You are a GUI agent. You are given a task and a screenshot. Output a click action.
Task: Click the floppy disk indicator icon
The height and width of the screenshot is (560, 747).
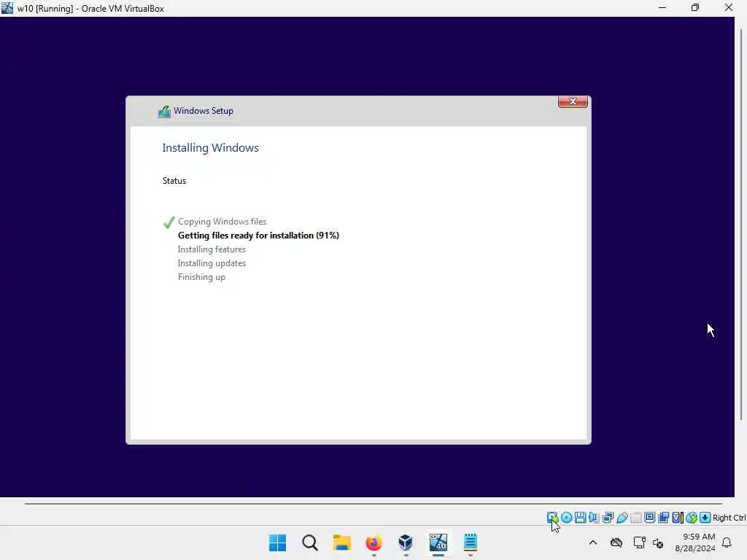[580, 518]
